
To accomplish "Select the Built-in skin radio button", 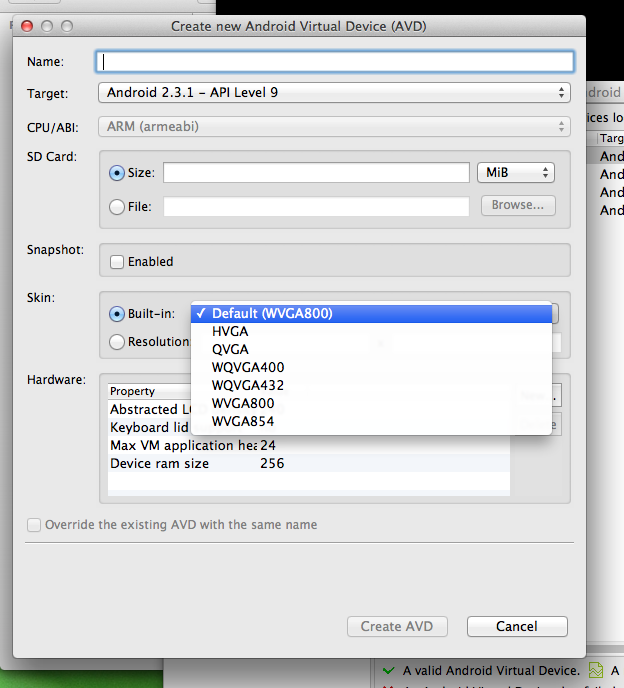I will tap(117, 314).
